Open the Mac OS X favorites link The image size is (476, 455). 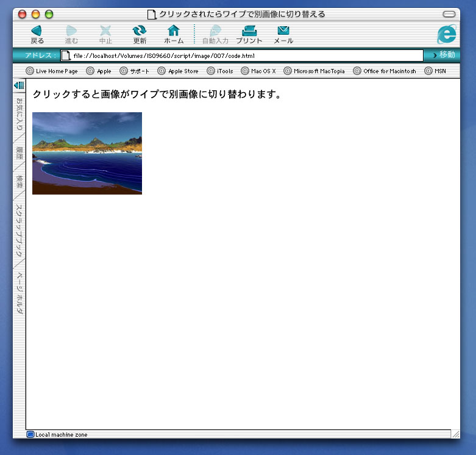tap(258, 71)
